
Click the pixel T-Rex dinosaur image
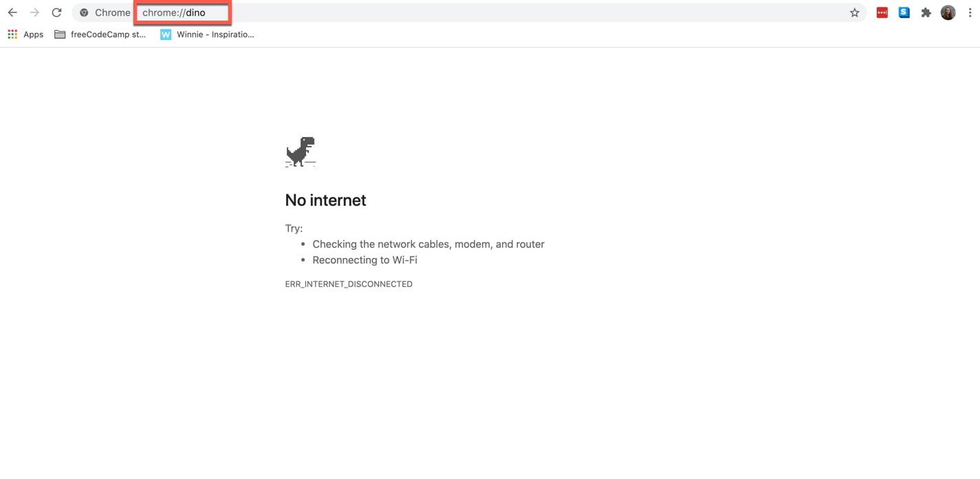pyautogui.click(x=300, y=152)
